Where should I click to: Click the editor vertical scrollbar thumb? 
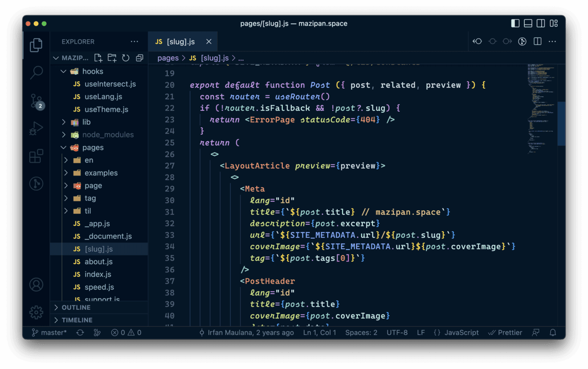click(x=562, y=123)
